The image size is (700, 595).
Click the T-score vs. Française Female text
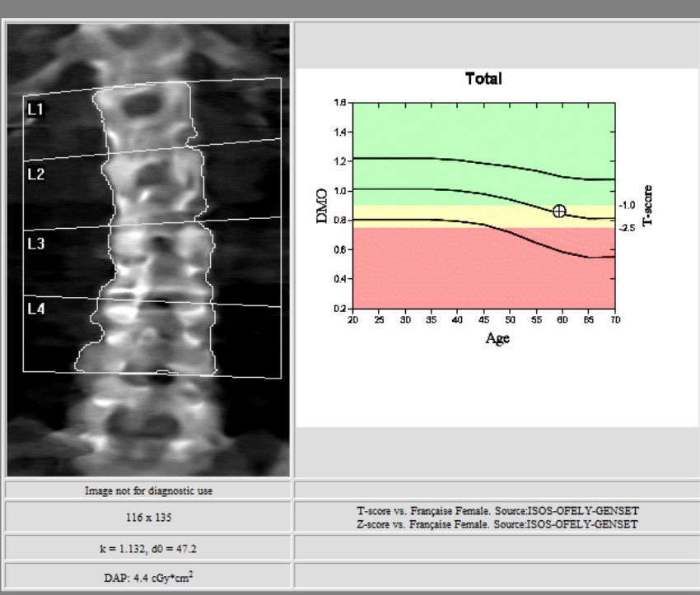point(497,511)
